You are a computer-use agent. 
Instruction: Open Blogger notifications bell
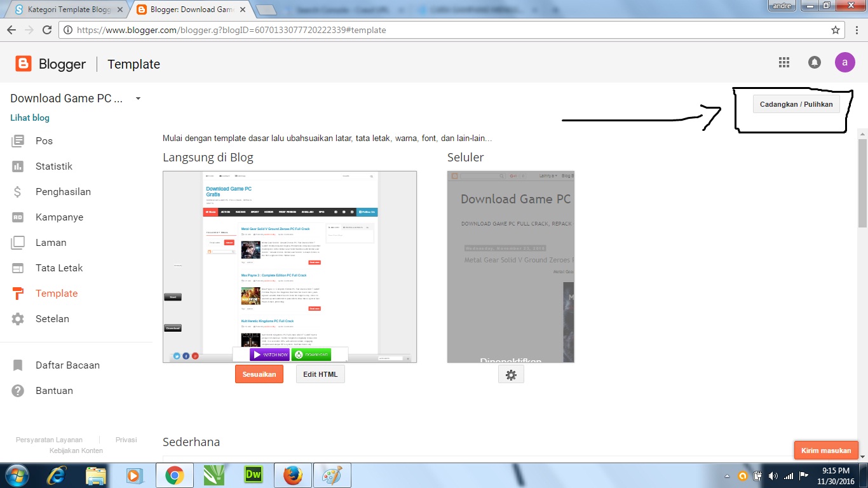coord(814,62)
